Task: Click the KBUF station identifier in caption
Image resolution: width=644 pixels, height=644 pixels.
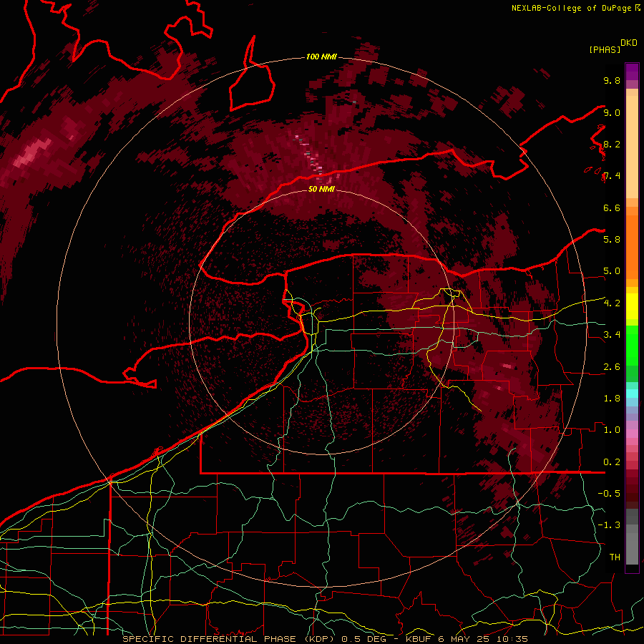Action: (x=418, y=639)
